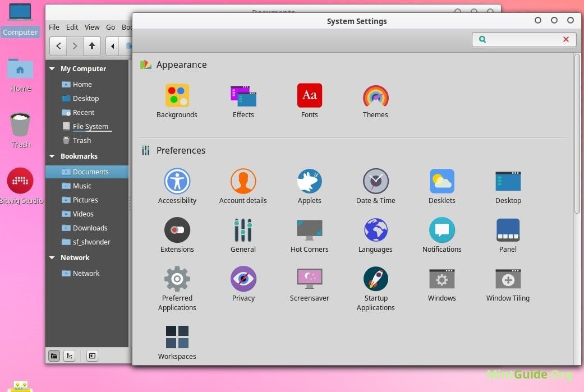The image size is (584, 392).
Task: Collapse the My Computer section
Action: tap(52, 68)
